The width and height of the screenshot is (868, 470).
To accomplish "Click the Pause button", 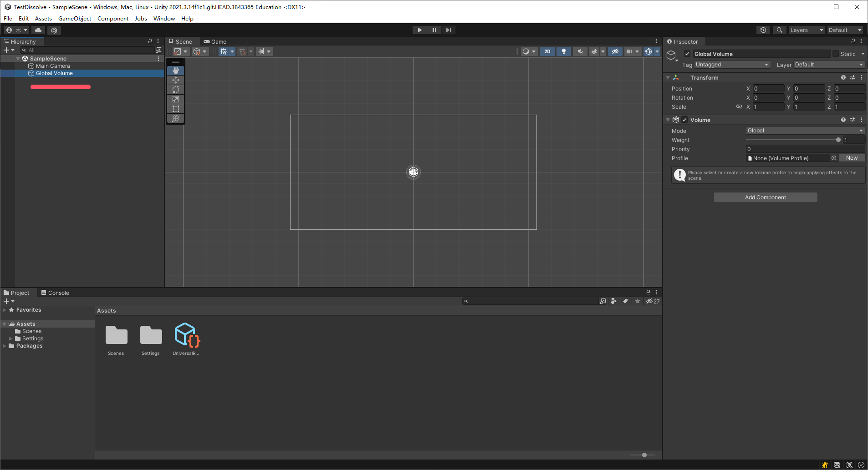I will tap(434, 30).
